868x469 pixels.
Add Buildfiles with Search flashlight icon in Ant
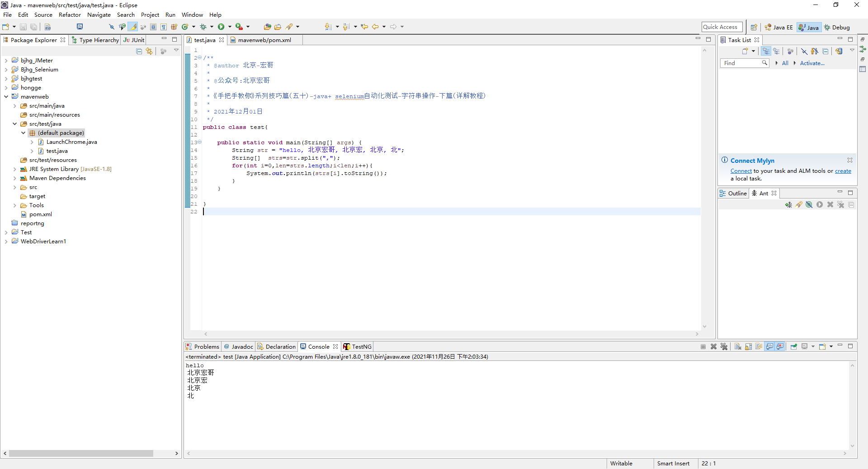pyautogui.click(x=799, y=205)
